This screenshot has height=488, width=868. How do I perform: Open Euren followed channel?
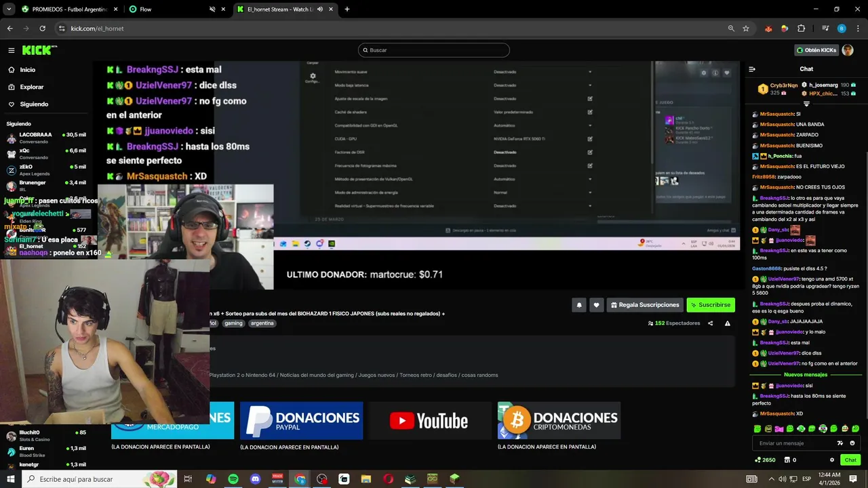click(46, 451)
